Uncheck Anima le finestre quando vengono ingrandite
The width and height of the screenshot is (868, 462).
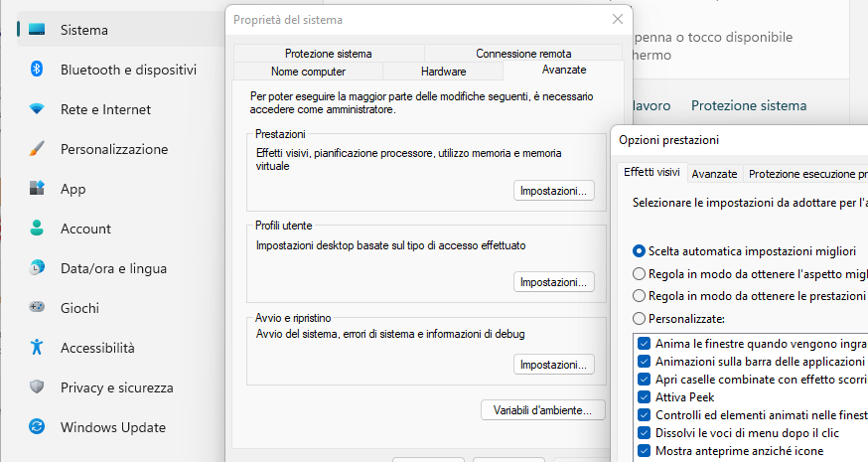click(644, 344)
